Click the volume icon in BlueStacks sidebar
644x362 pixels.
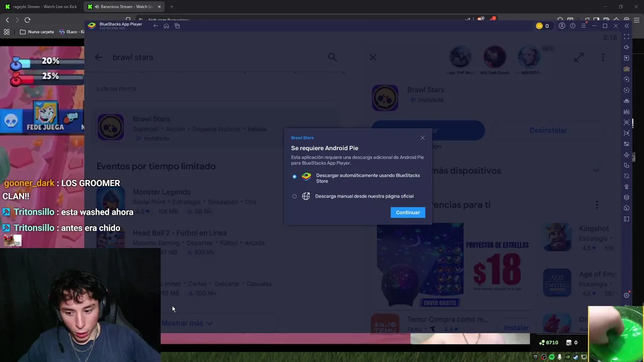[626, 47]
